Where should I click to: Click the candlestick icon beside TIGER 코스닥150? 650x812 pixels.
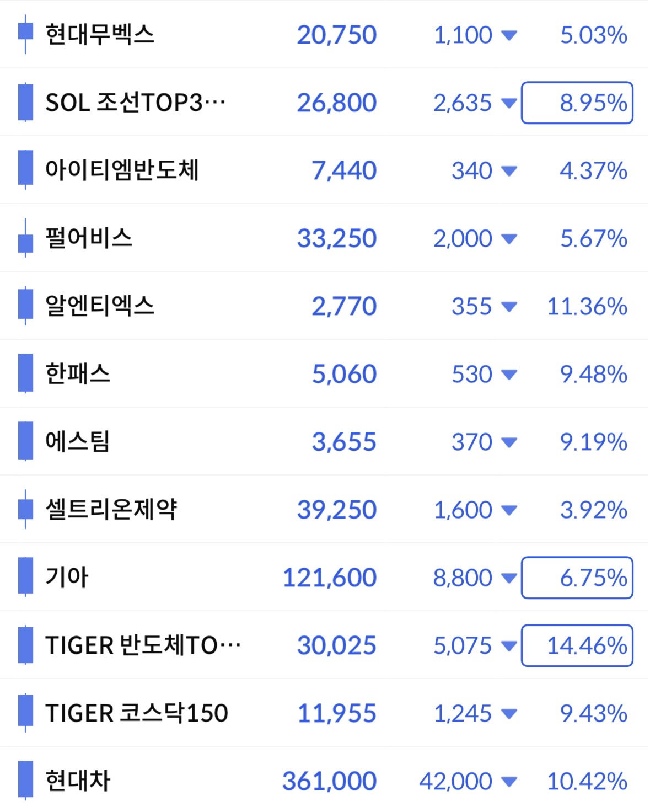tap(25, 713)
